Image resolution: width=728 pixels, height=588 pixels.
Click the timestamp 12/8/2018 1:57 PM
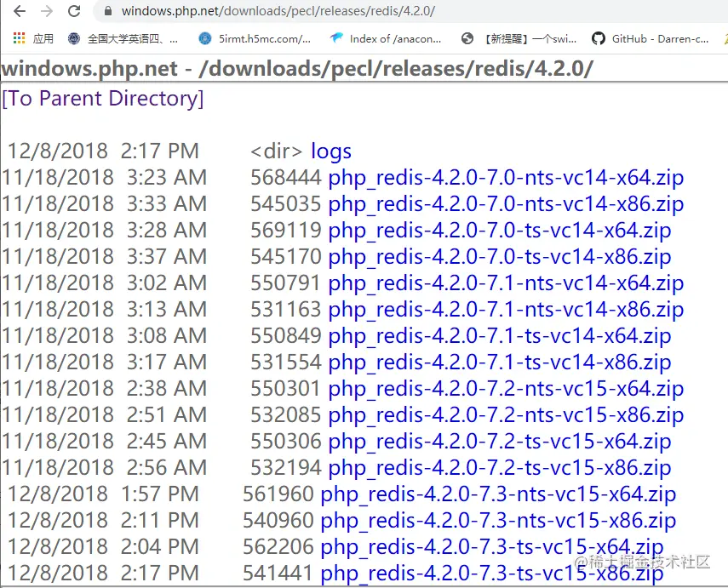pos(103,494)
